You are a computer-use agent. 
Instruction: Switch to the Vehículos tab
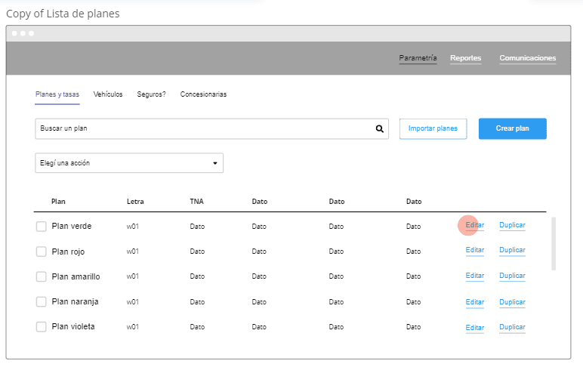coord(108,94)
